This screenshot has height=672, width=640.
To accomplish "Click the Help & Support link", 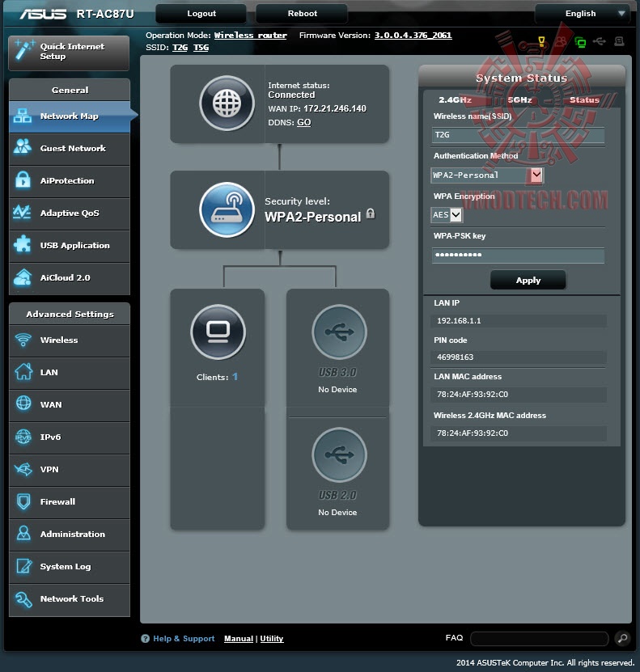I will click(x=184, y=639).
